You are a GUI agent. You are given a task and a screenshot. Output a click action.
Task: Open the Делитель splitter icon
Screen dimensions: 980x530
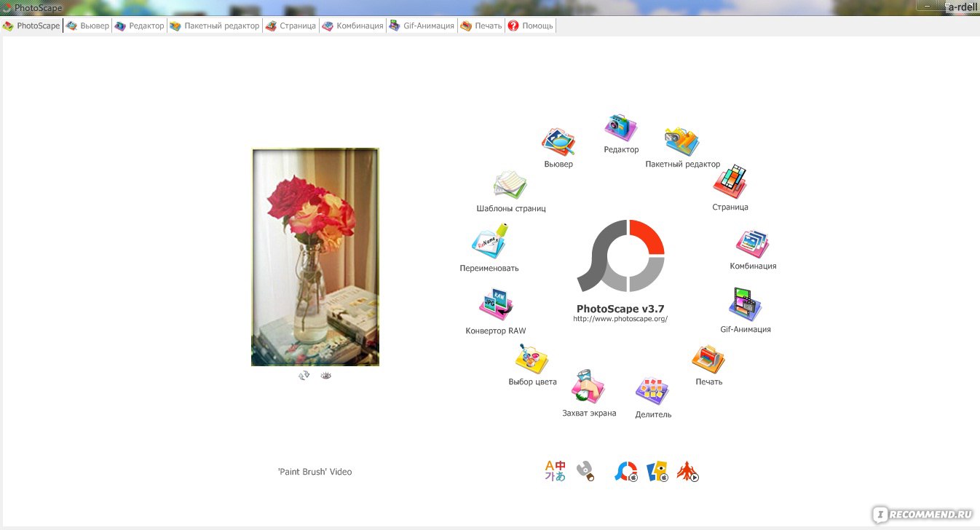(x=652, y=391)
